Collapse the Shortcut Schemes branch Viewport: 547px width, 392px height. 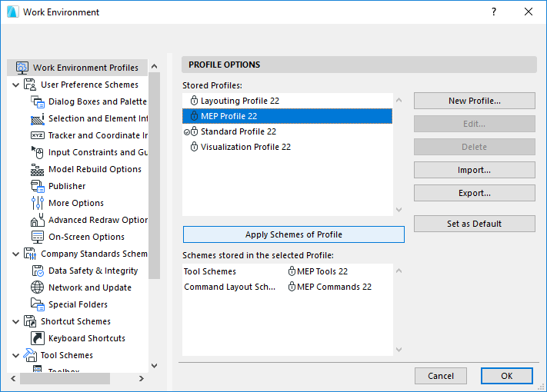[x=16, y=321]
